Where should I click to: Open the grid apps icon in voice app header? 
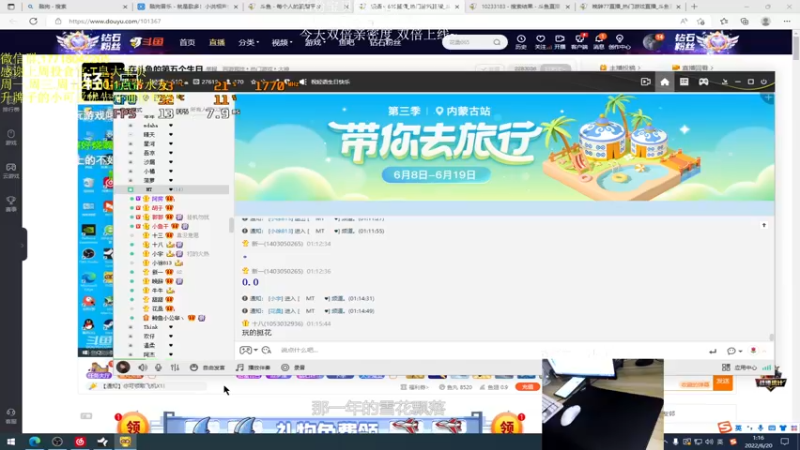coord(684,82)
